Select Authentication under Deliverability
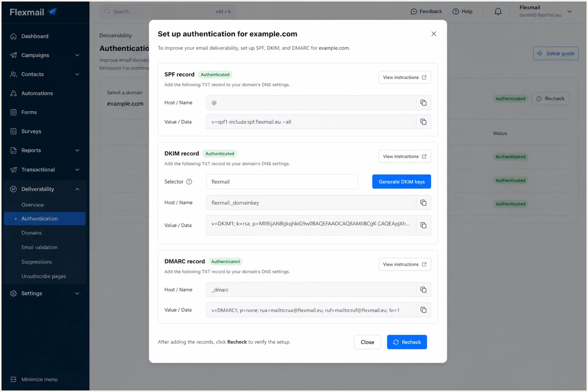588x392 pixels. click(45, 219)
